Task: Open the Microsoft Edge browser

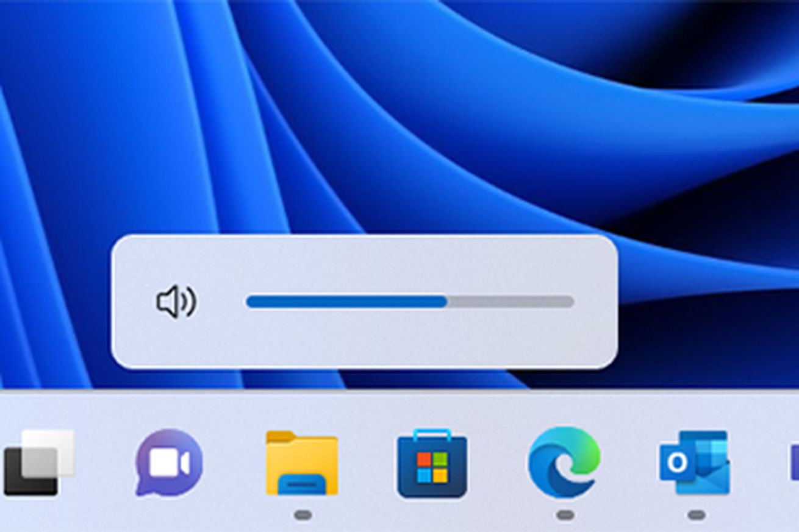Action: click(x=564, y=463)
